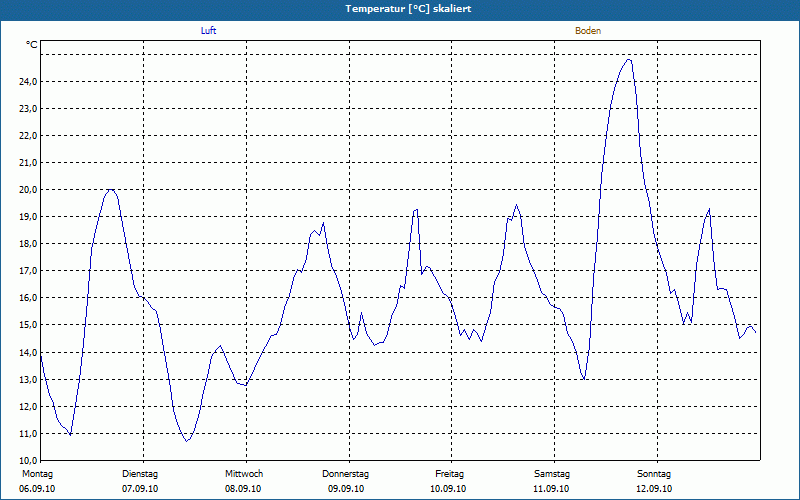800x500 pixels.
Task: Click the 11,0 y-axis value
Action: 28,434
